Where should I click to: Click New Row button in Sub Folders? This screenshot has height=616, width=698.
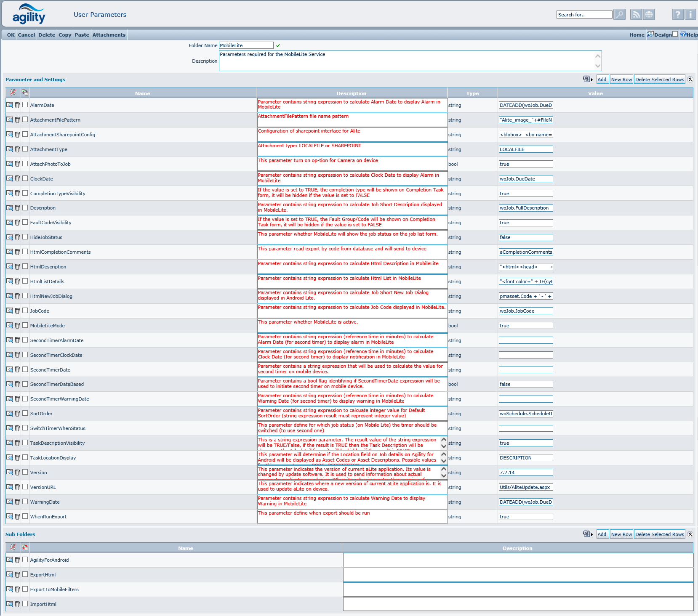coord(621,534)
